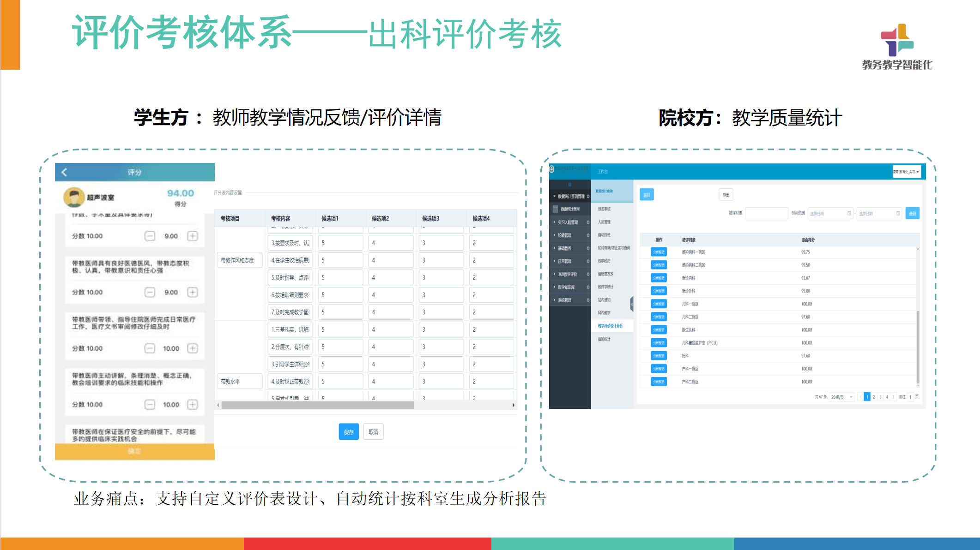
Task: Click the next page arrow in pagination
Action: (x=894, y=397)
